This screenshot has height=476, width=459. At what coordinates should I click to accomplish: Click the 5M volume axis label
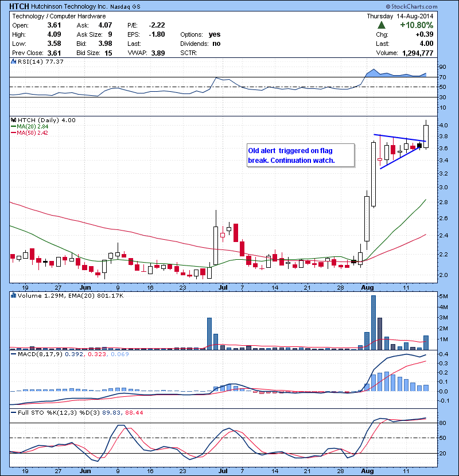pos(444,296)
